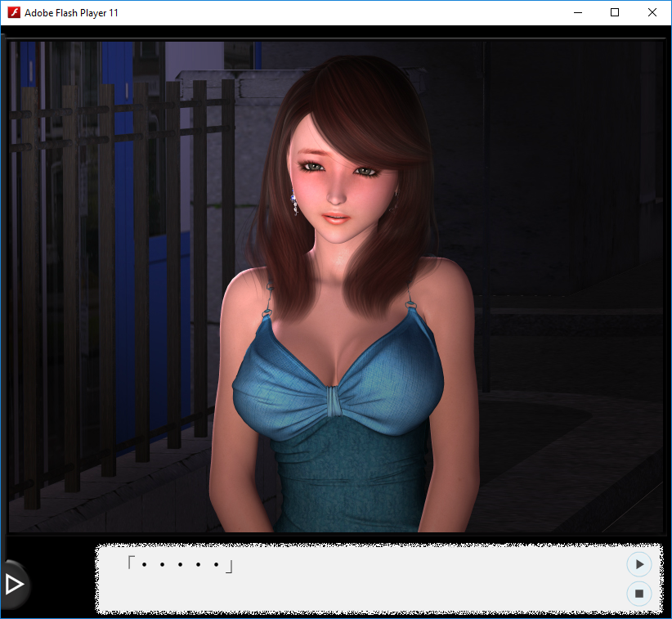Maximize the Adobe Flash Player window

pyautogui.click(x=615, y=12)
